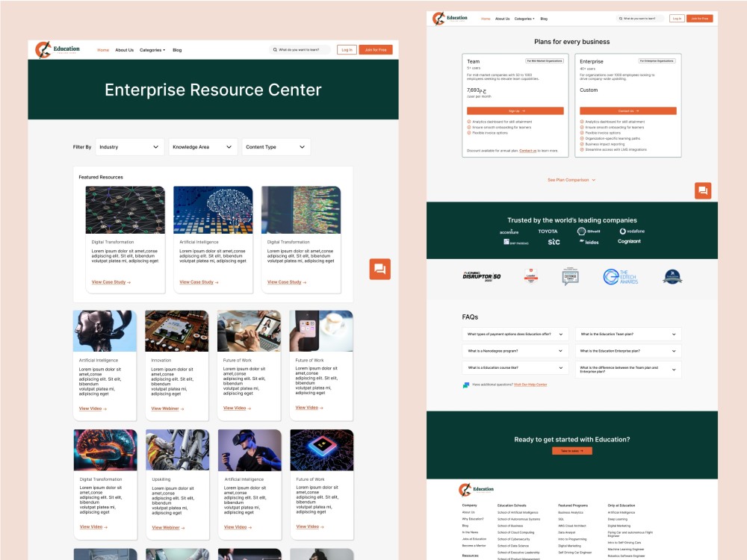
Task: Focus the search field on Resource Center page
Action: pos(300,49)
